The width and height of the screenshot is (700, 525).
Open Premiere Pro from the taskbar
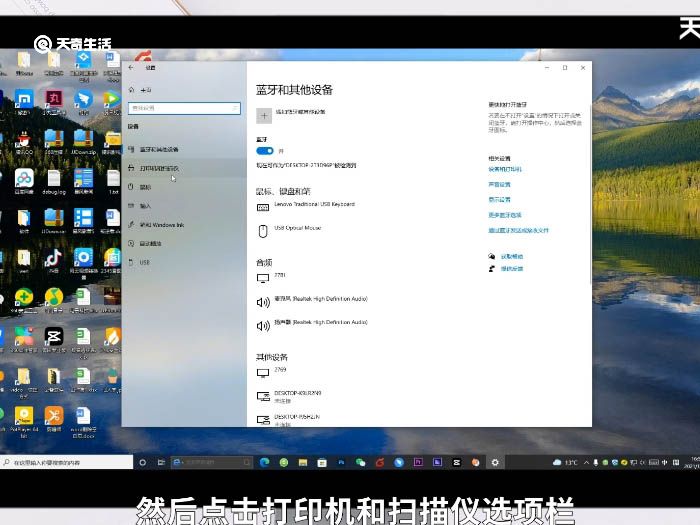pos(418,462)
